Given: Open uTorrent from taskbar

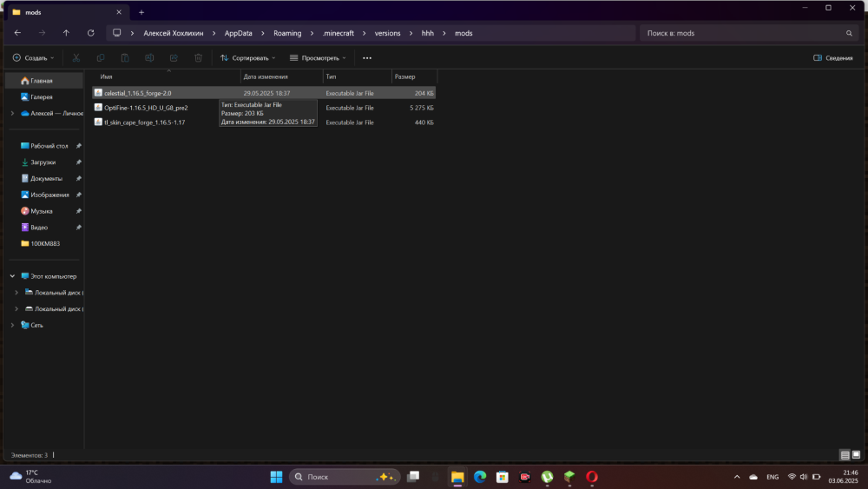Looking at the screenshot, I should pyautogui.click(x=547, y=477).
